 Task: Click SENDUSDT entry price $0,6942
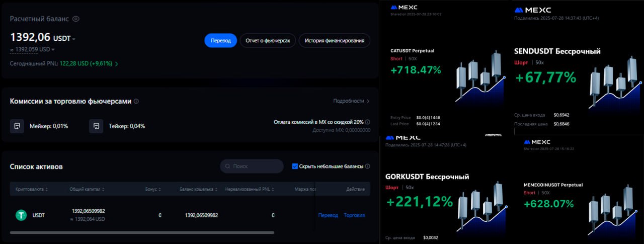pyautogui.click(x=561, y=115)
